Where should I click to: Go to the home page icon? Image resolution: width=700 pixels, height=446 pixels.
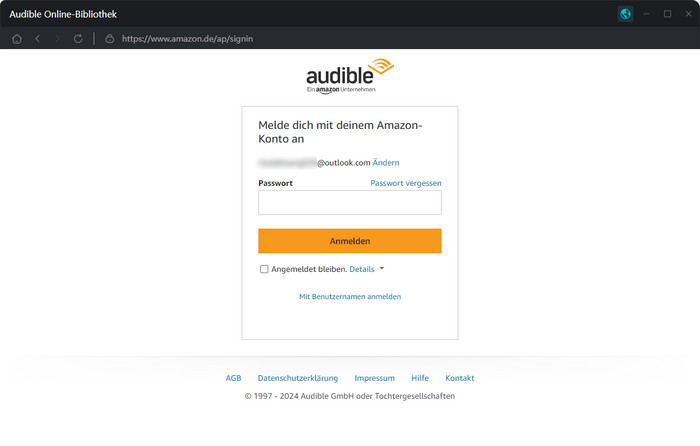17,39
